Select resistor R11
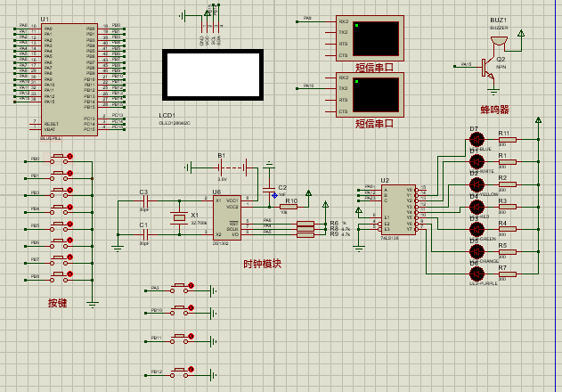The height and width of the screenshot is (392, 562). coord(508,140)
